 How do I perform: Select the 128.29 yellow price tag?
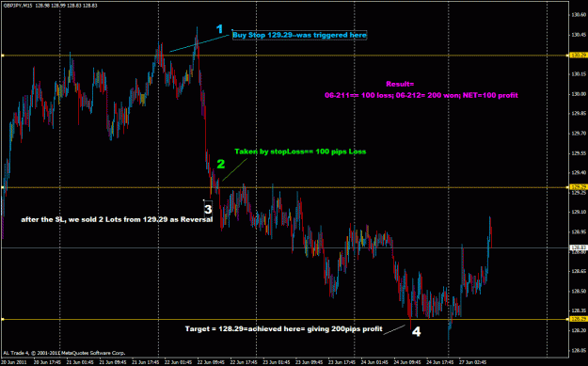click(578, 319)
